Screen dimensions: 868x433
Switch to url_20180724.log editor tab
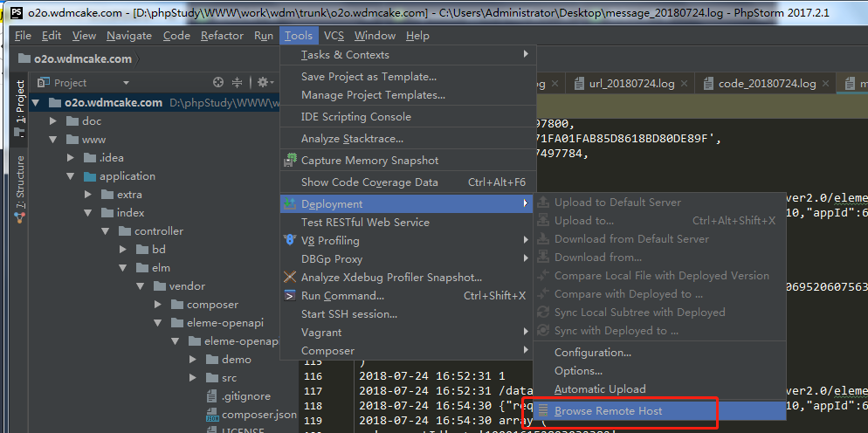click(x=631, y=84)
